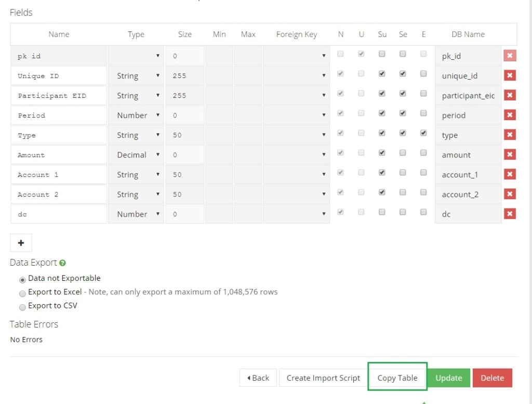Enable Se checkbox for Amount field
Viewport: 532px width, 404px height.
click(x=403, y=153)
